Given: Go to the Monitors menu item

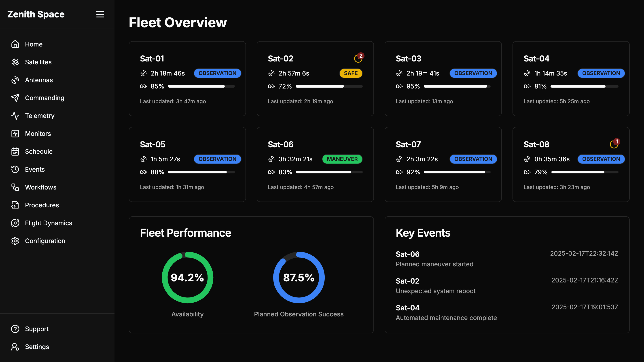Looking at the screenshot, I should (x=38, y=134).
